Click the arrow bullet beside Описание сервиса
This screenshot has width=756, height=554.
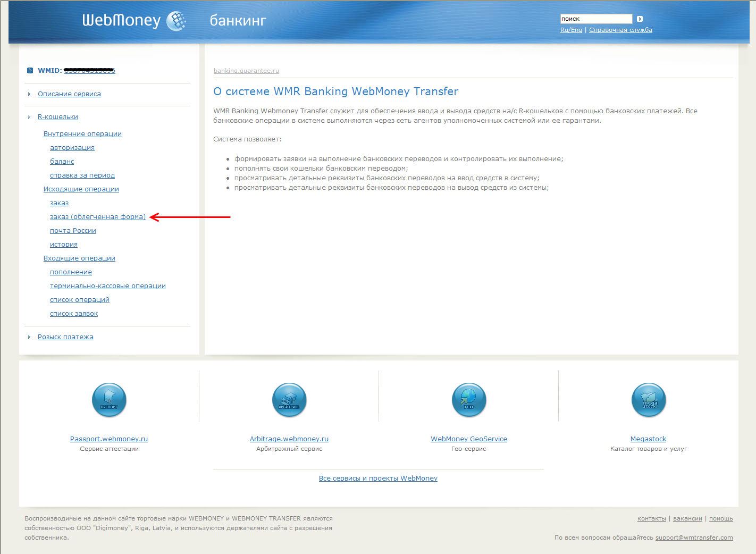click(x=29, y=94)
